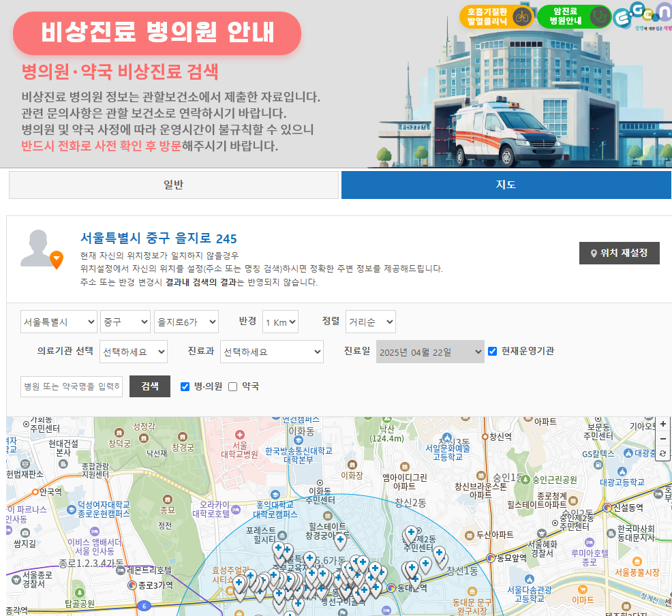Screen dimensions: 672x616
Task: Click the 비상진료 병의원 안내 title banner
Action: [157, 33]
